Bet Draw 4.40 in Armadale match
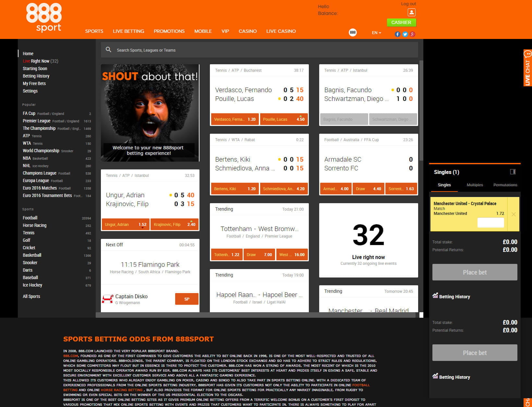Image resolution: width=532 pixels, height=407 pixels. tap(368, 189)
